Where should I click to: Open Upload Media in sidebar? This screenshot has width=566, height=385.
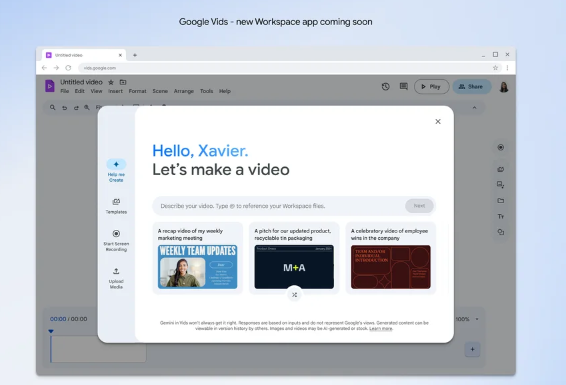click(x=116, y=278)
